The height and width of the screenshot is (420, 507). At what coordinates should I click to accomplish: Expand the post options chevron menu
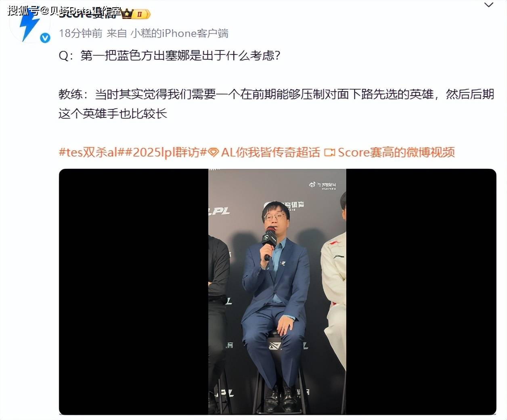click(489, 5)
